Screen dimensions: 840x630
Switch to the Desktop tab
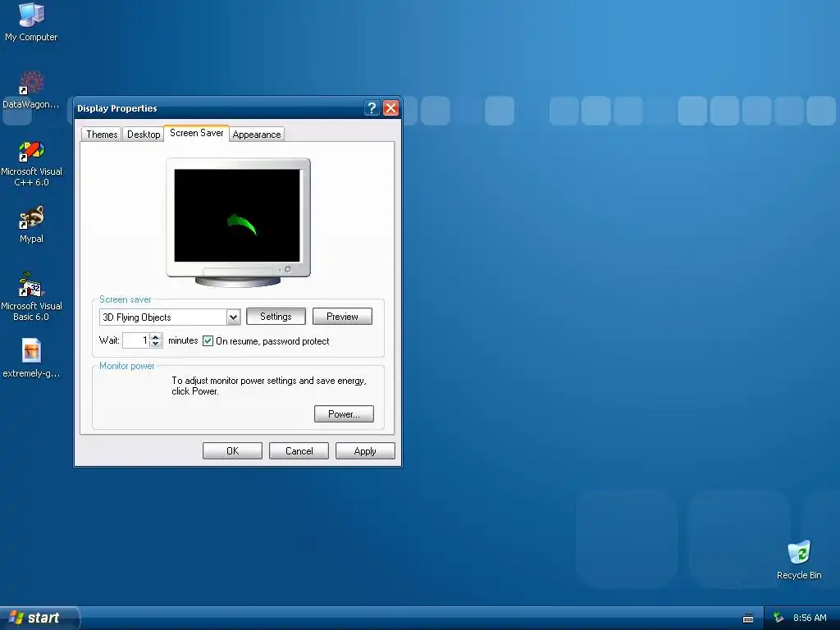coord(144,135)
